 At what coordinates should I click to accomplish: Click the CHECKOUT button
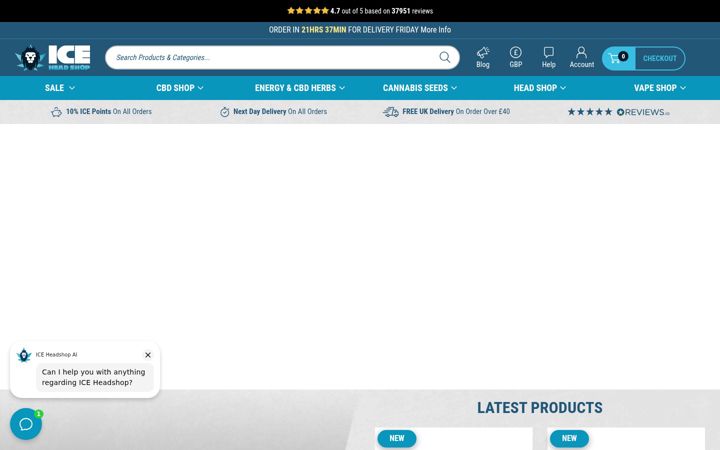(660, 58)
